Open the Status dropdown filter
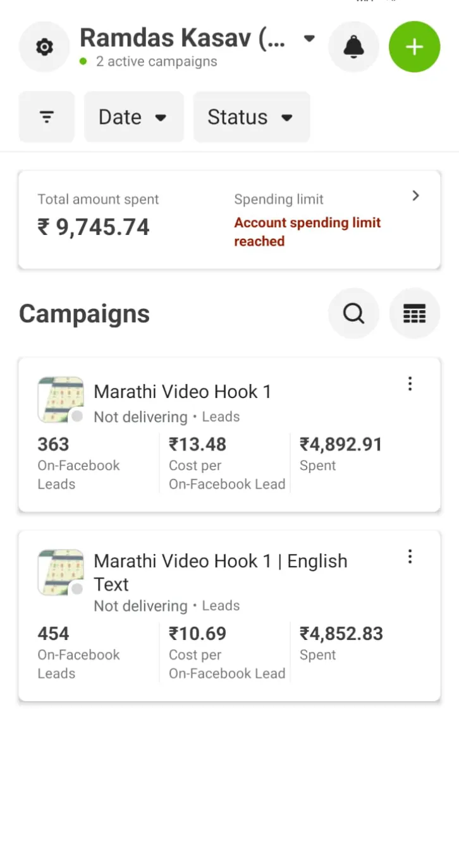This screenshot has height=868, width=459. (251, 117)
